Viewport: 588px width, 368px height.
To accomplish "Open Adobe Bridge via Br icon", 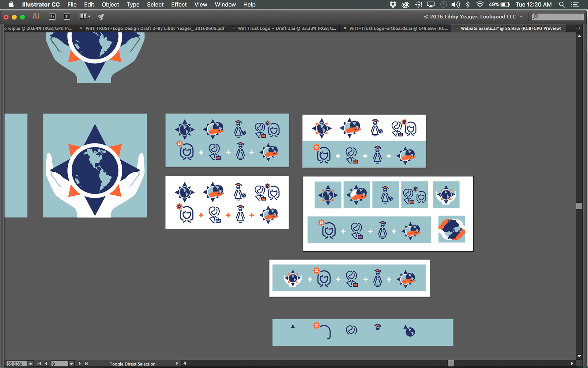I will pos(52,17).
